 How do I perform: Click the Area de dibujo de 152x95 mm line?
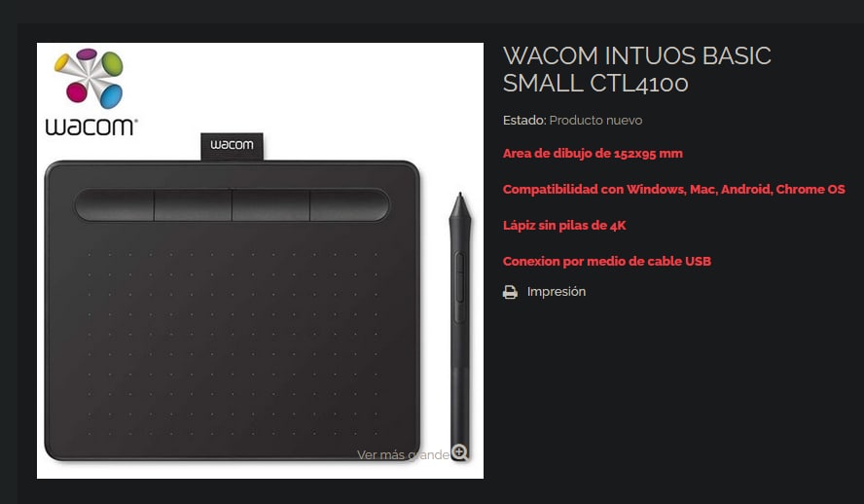(593, 154)
